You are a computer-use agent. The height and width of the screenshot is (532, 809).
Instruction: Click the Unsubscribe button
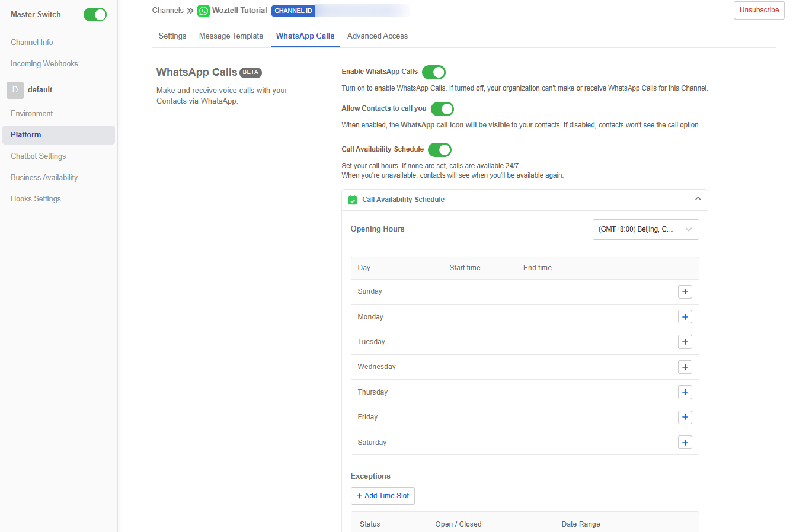click(x=759, y=10)
